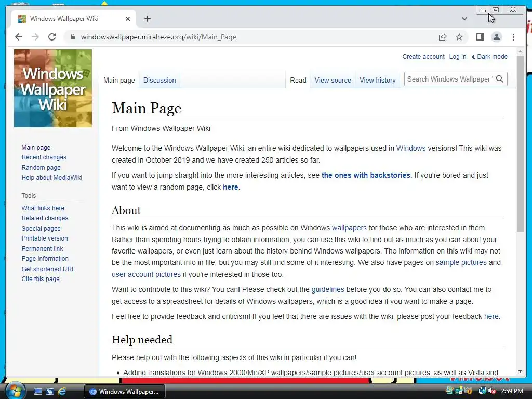Click the browser address bar URL
The image size is (532, 399).
click(158, 37)
